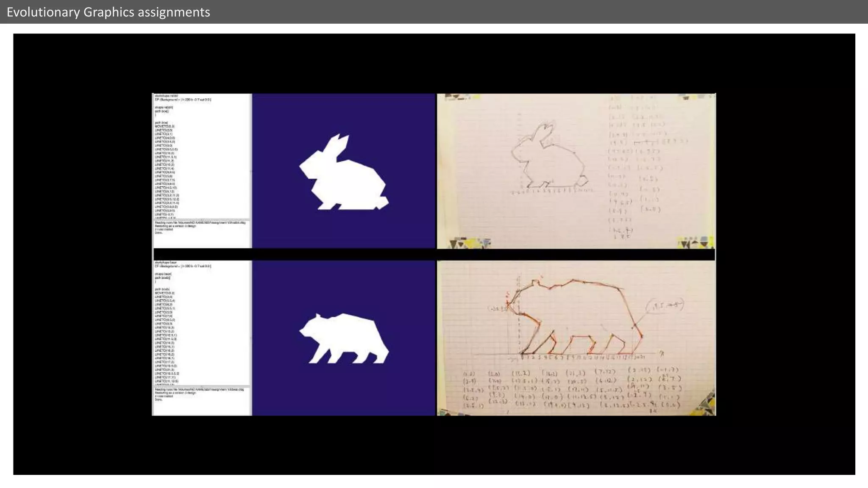Click inside the rabbit code editor pane
868x488 pixels.
click(x=202, y=156)
